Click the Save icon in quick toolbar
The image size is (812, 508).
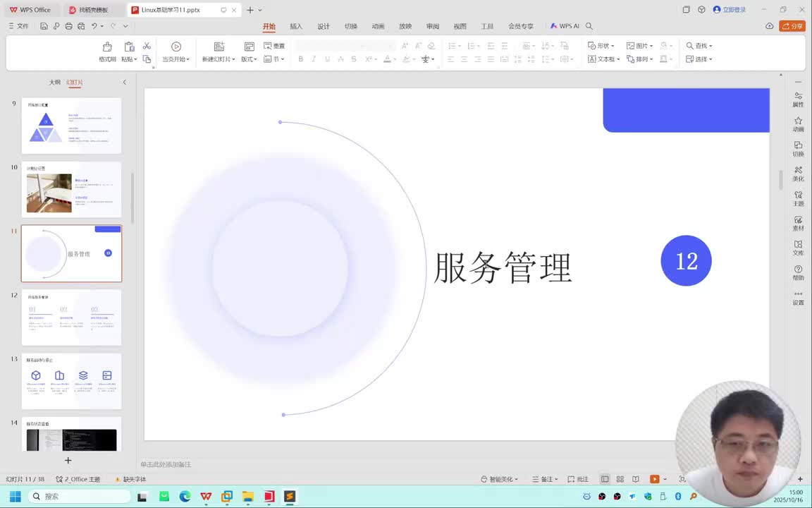(44, 26)
